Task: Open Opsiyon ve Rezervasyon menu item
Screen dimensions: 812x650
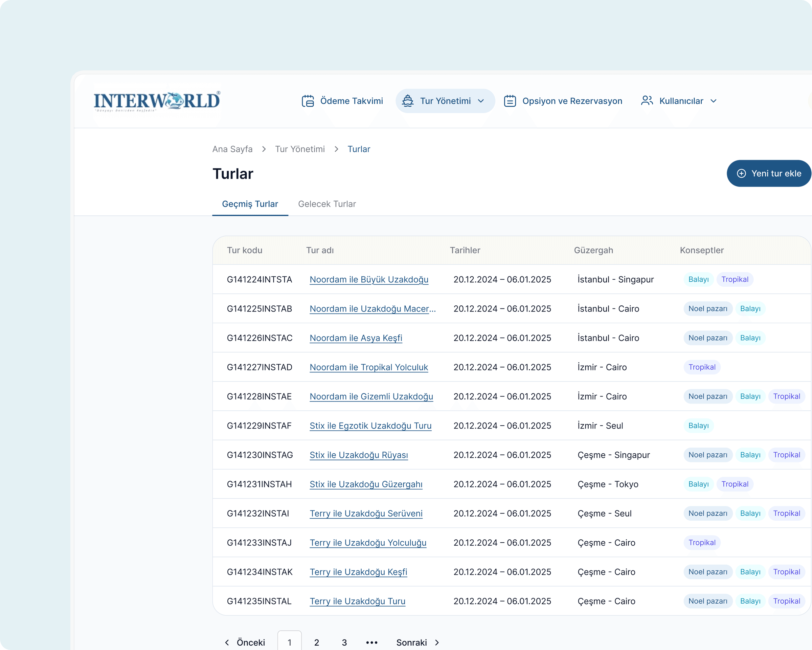Action: click(x=563, y=101)
